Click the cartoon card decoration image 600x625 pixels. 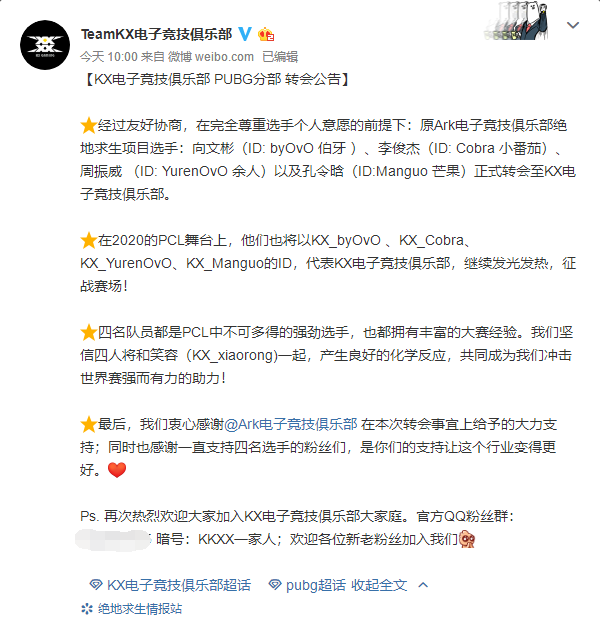coord(516,21)
